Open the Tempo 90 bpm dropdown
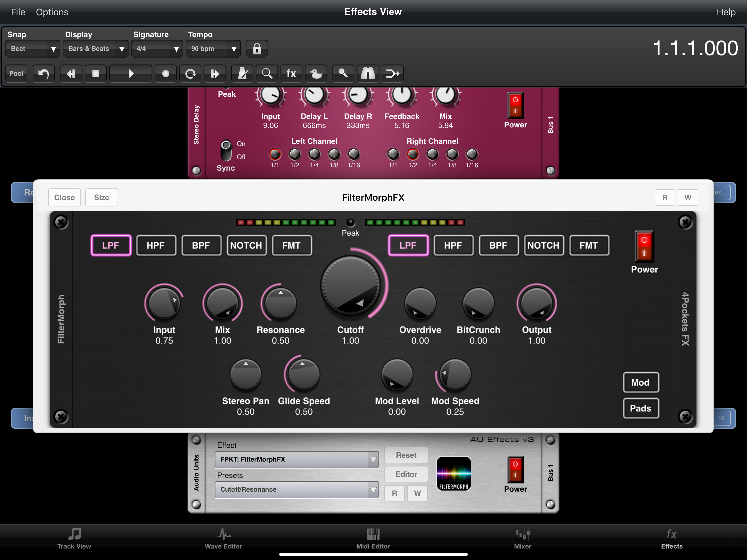This screenshot has height=560, width=747. coord(213,49)
